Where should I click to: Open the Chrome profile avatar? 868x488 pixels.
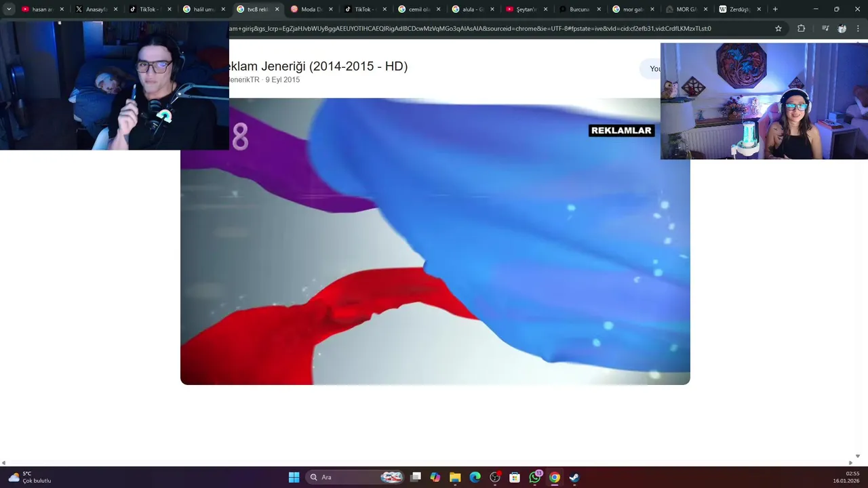[x=842, y=28]
